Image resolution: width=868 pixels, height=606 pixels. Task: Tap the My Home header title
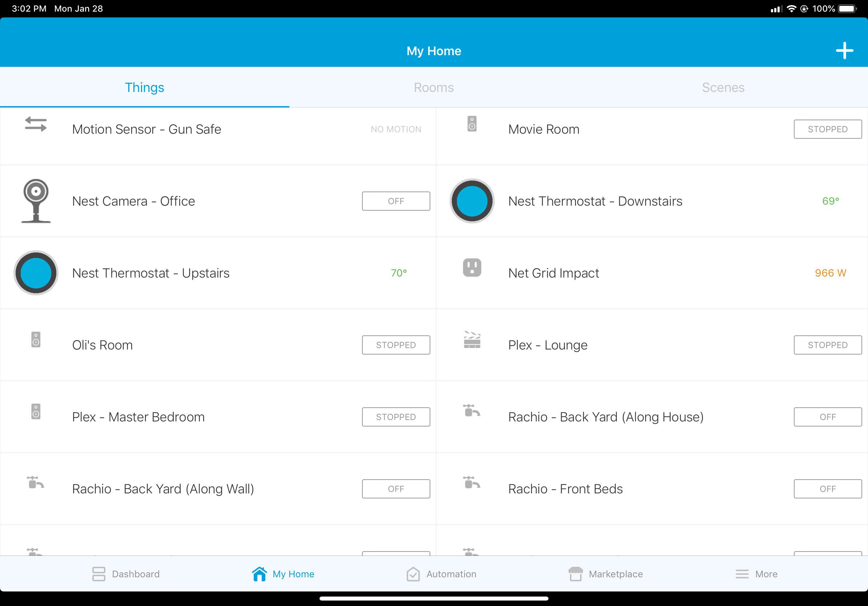(x=434, y=50)
